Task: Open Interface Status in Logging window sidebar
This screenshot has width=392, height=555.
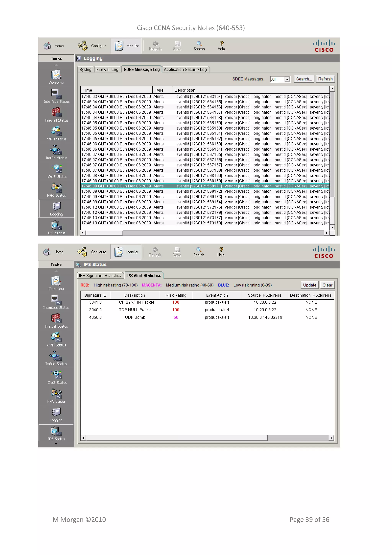Action: 56,96
